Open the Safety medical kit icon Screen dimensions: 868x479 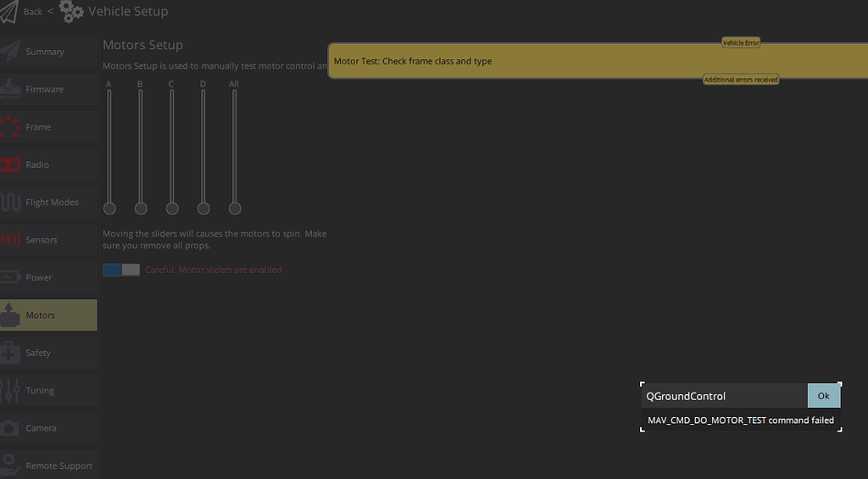click(x=10, y=353)
